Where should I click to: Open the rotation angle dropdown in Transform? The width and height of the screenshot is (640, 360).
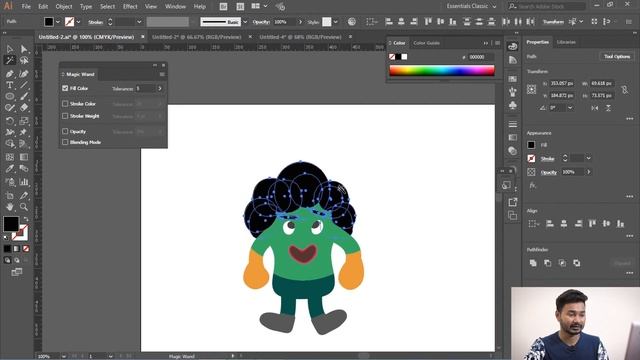570,108
